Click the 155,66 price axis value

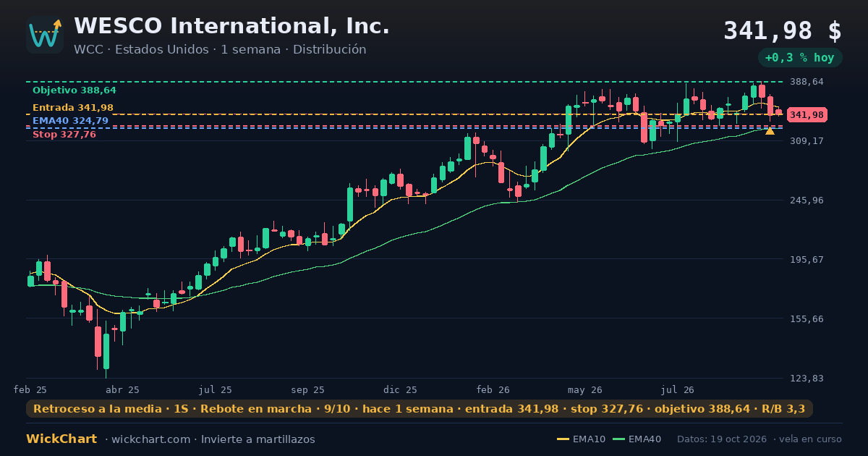pos(807,318)
